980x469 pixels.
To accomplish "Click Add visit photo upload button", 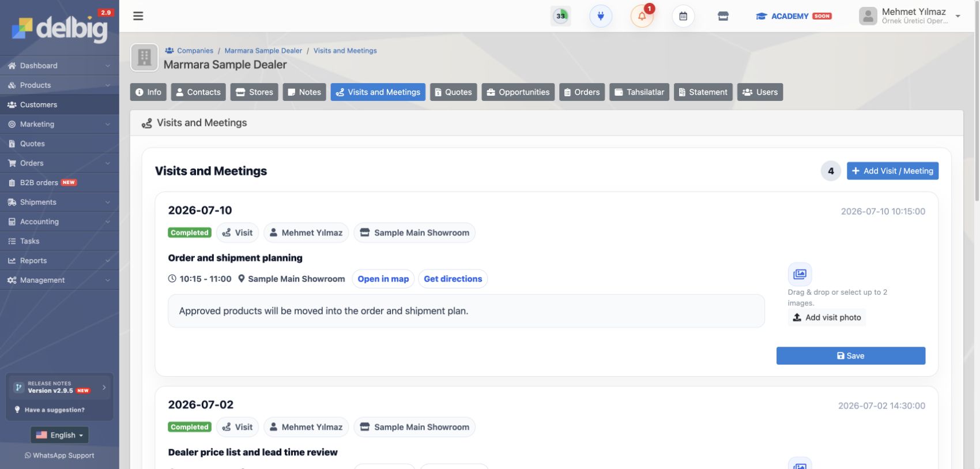I will [x=827, y=317].
